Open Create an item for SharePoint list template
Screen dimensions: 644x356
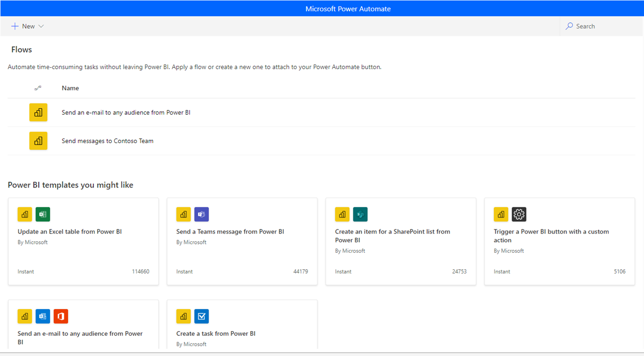tap(393, 236)
